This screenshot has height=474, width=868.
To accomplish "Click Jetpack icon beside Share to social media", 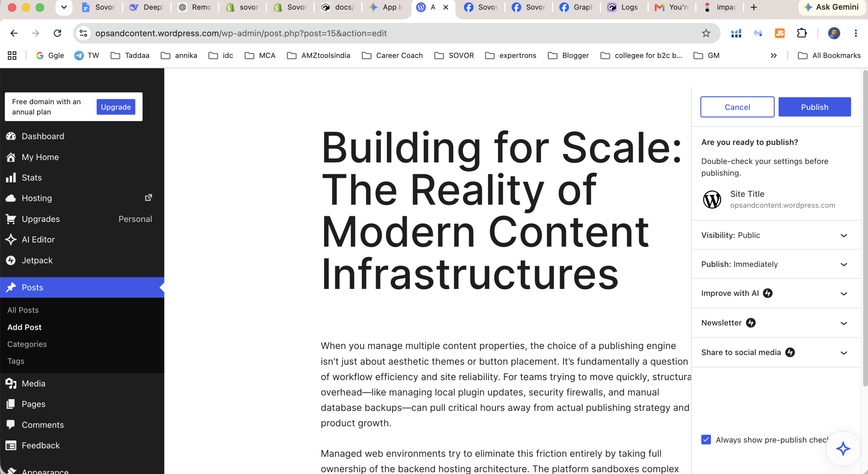I will (x=790, y=352).
